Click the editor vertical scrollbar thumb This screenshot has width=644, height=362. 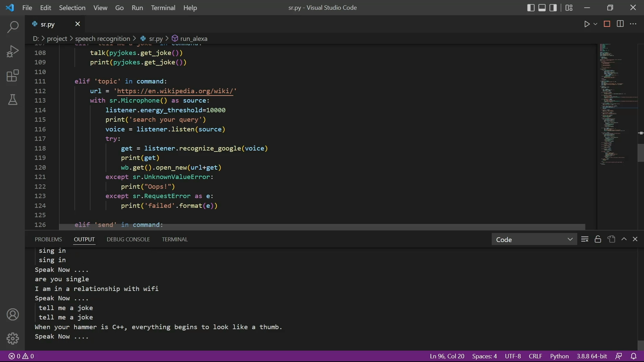(x=641, y=153)
